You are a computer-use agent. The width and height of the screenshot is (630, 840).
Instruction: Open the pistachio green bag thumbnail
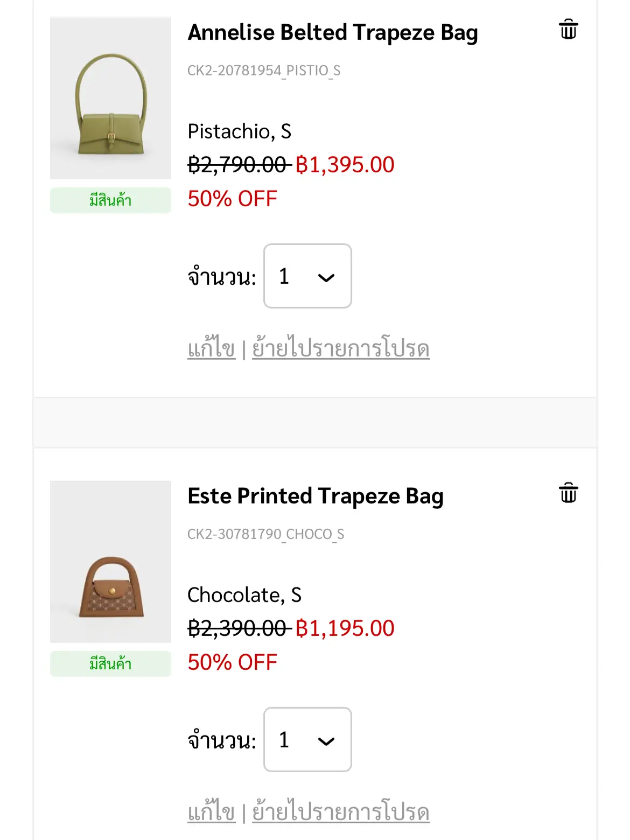pos(110,98)
